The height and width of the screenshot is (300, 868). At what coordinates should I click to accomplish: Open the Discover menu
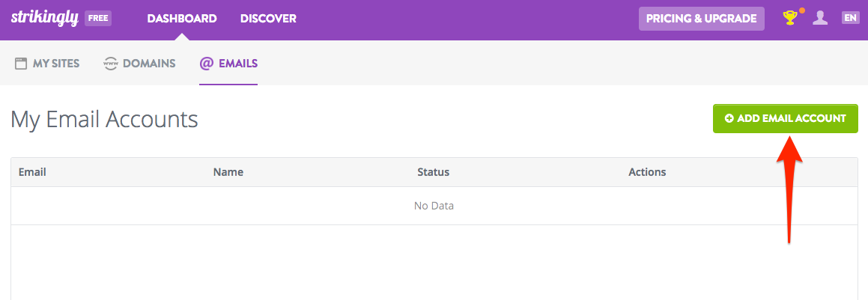268,19
